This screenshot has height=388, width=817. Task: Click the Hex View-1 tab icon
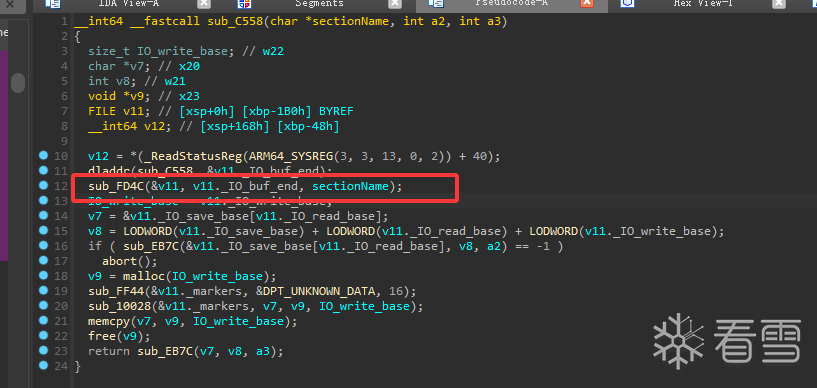[x=627, y=3]
